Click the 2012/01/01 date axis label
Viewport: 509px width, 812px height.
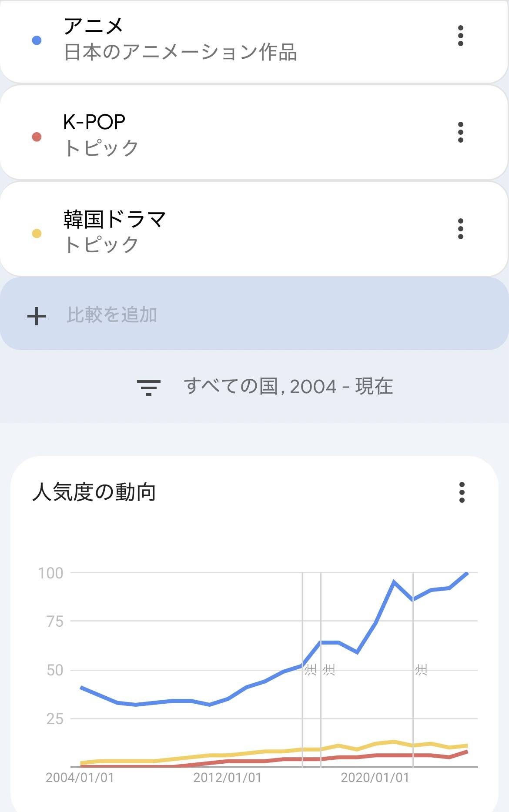[x=227, y=778]
